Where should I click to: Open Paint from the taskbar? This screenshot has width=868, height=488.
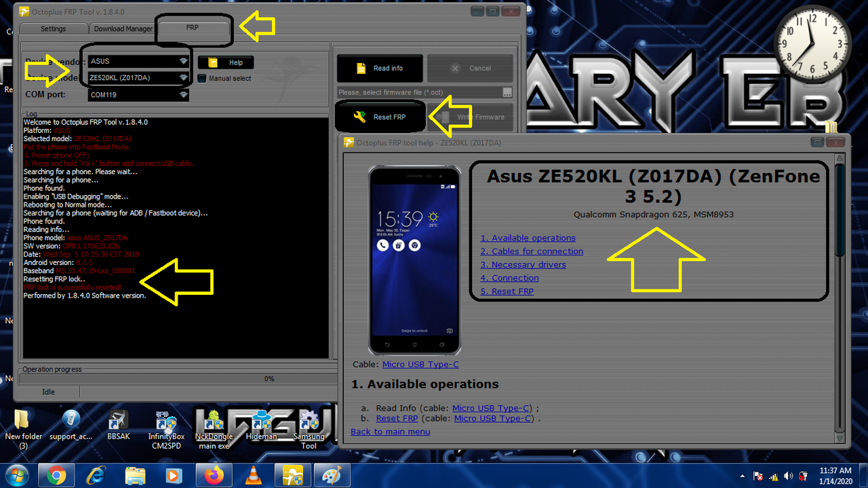[332, 476]
